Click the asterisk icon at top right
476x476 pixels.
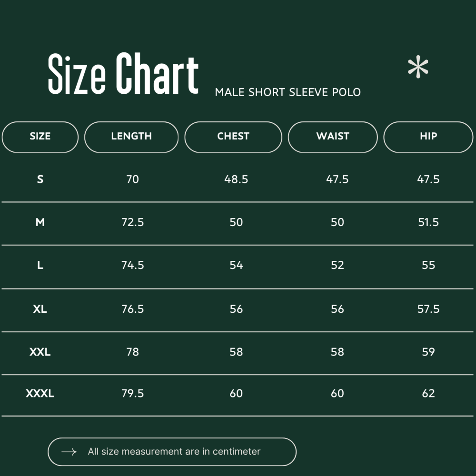(x=418, y=68)
